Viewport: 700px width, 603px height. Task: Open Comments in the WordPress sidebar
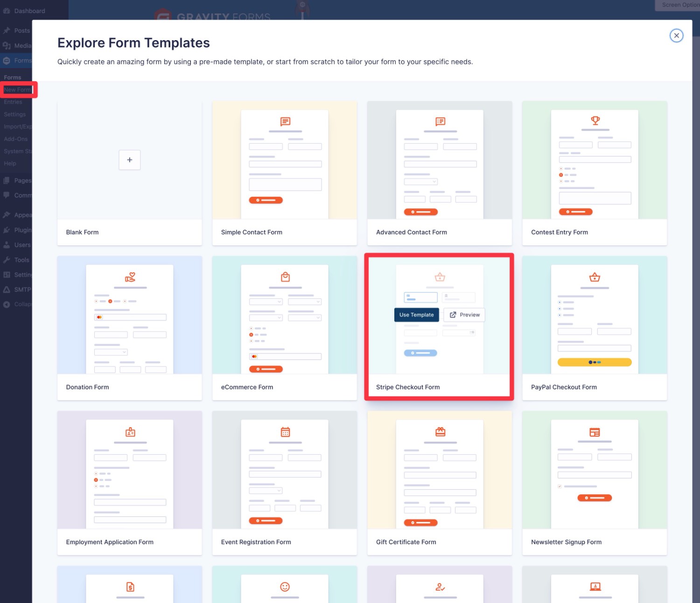[x=16, y=195]
